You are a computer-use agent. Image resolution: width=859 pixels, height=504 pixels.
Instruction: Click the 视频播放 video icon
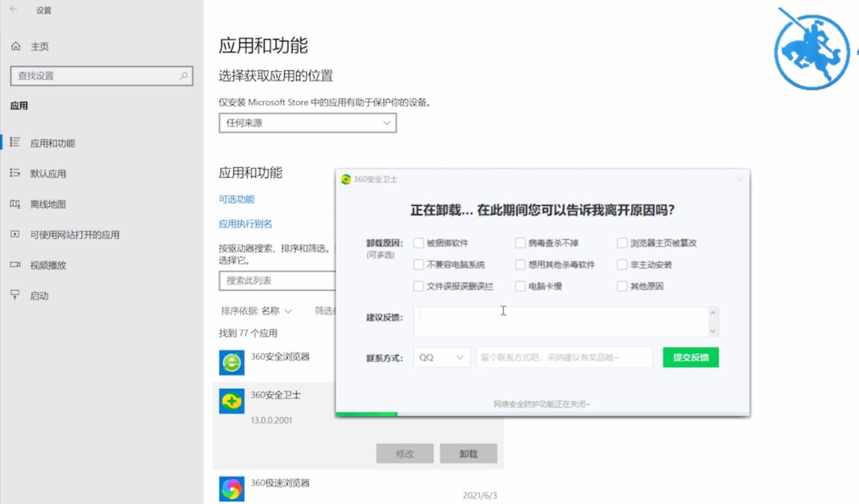pyautogui.click(x=15, y=264)
